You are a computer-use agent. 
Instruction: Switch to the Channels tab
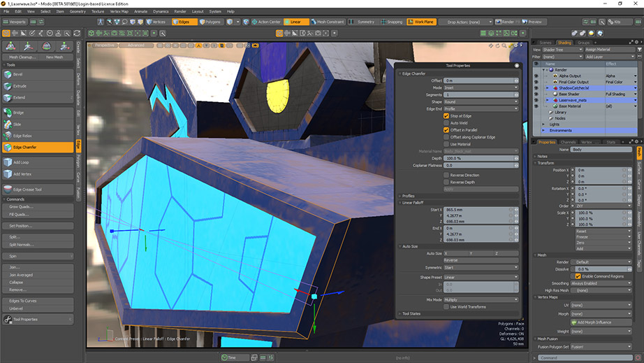[x=568, y=142]
